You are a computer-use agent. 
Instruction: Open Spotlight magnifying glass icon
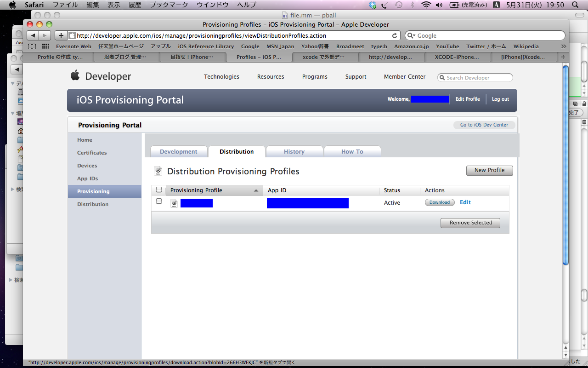(575, 5)
